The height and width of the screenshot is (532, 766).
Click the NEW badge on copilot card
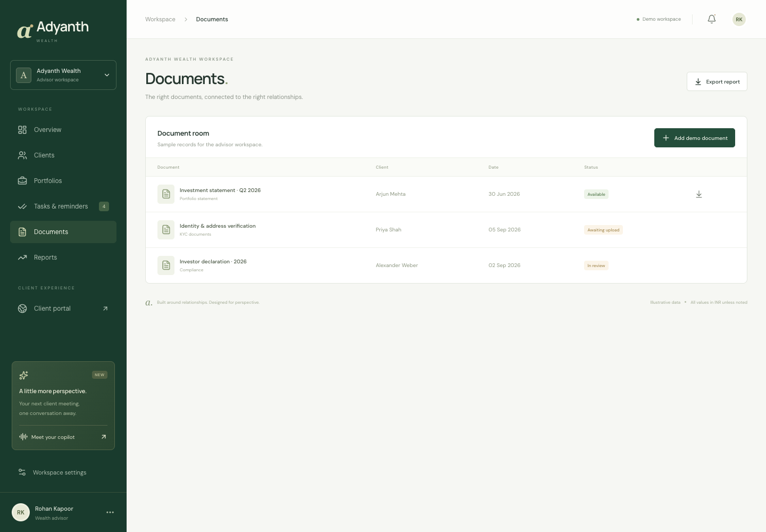click(99, 375)
